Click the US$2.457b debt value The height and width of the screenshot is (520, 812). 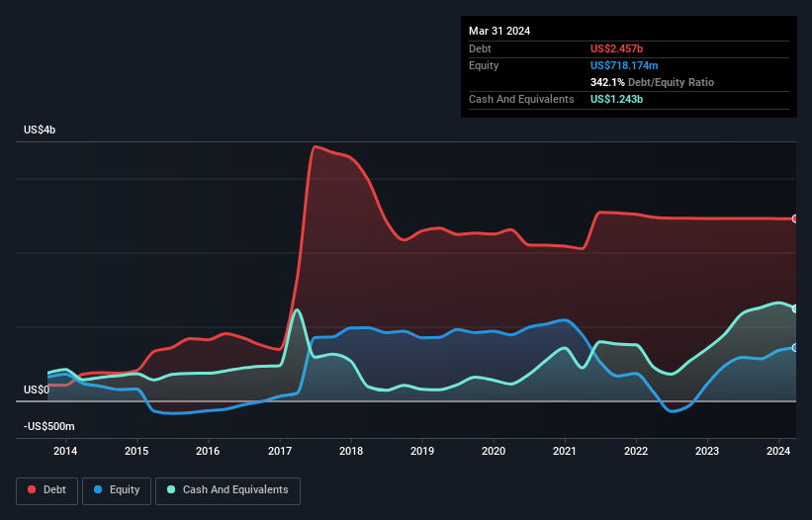click(616, 48)
